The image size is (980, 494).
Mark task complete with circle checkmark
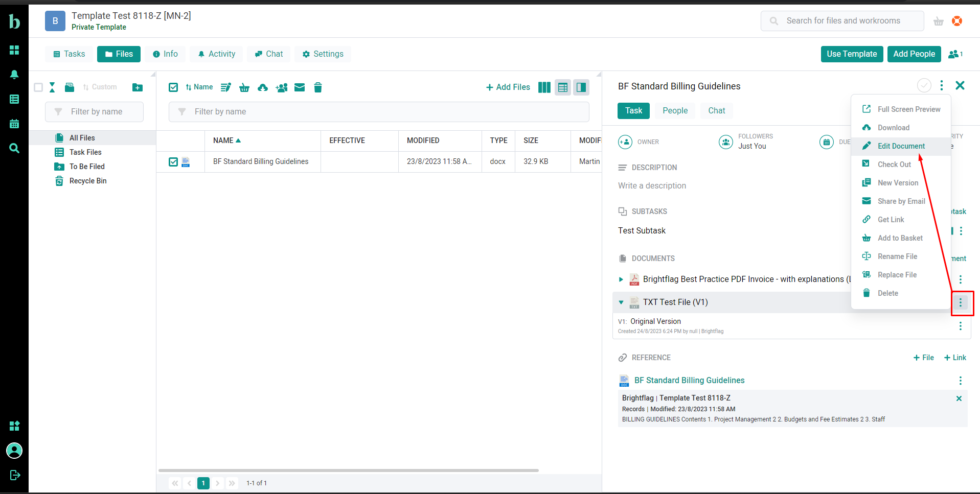pyautogui.click(x=924, y=85)
